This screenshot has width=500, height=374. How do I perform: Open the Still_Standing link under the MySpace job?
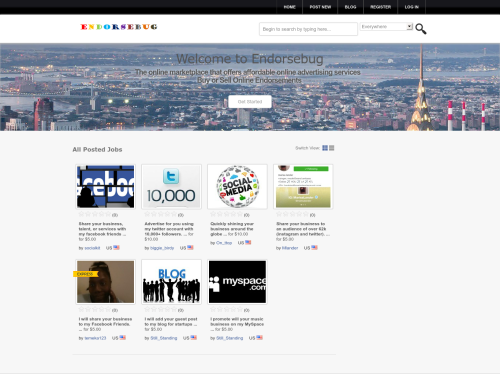[x=230, y=338]
